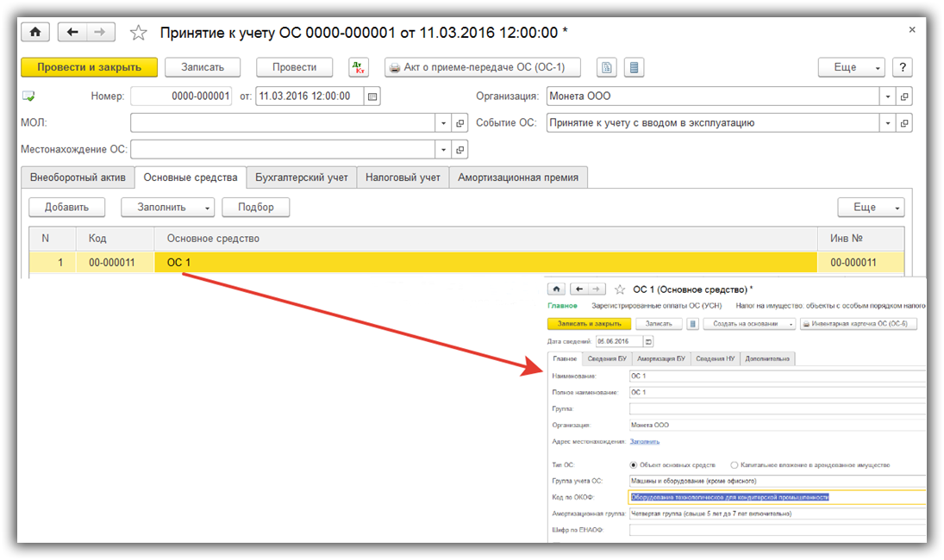
Task: Choose 'Капитальное вложение в арендованное имущество' option
Action: 734,464
